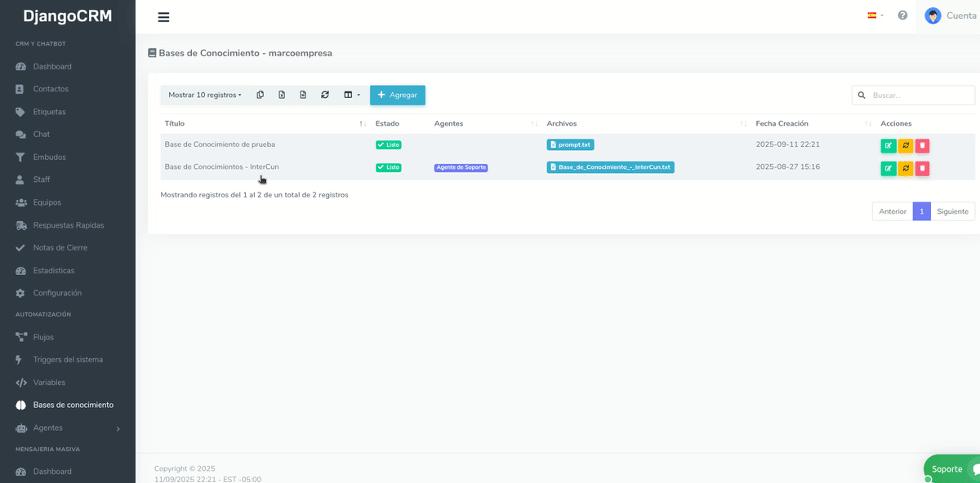The width and height of the screenshot is (980, 483).
Task: Sort by the Archivos column header
Action: coord(647,124)
